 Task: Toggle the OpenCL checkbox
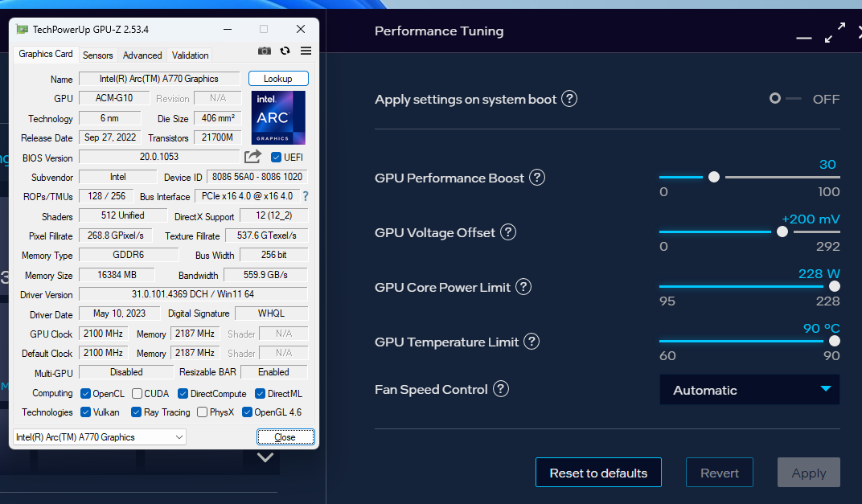coord(85,394)
